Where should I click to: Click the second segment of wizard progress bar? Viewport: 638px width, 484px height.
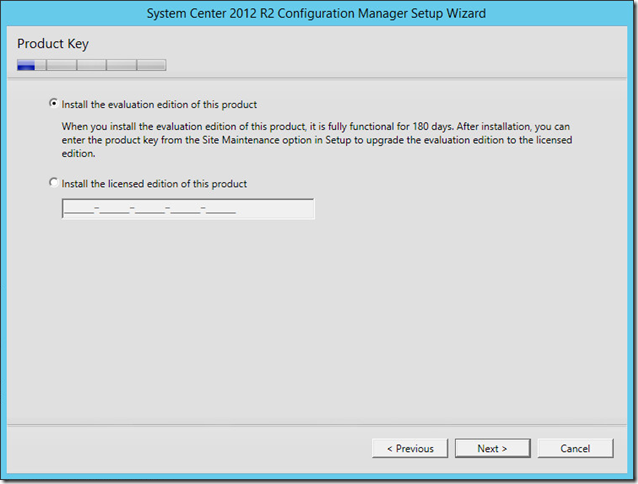(x=61, y=66)
